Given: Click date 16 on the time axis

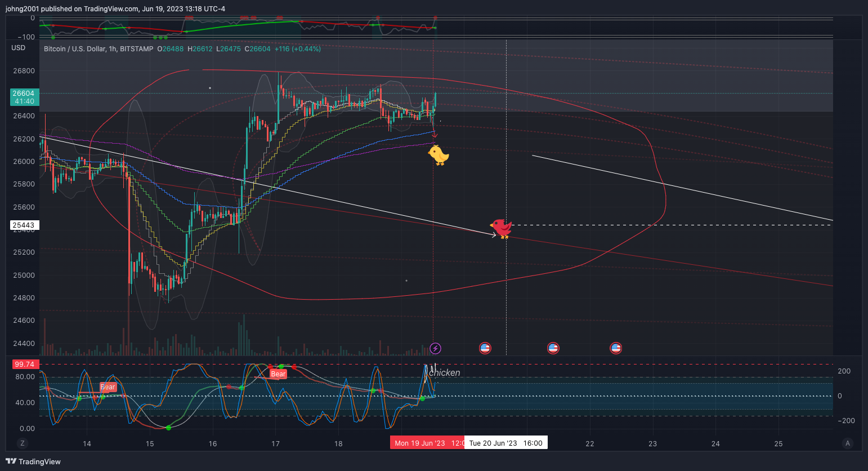Looking at the screenshot, I should pos(213,443).
